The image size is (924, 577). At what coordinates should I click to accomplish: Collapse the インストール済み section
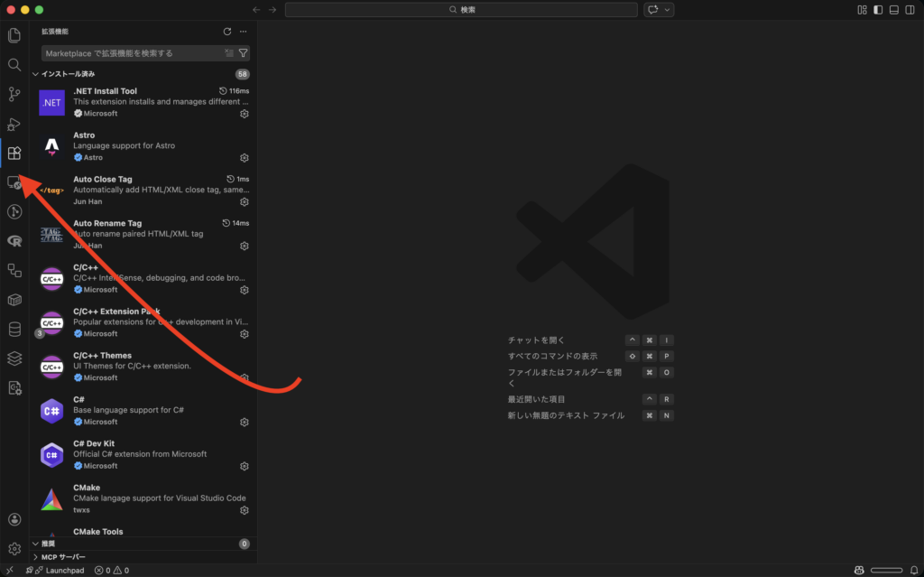(x=36, y=74)
